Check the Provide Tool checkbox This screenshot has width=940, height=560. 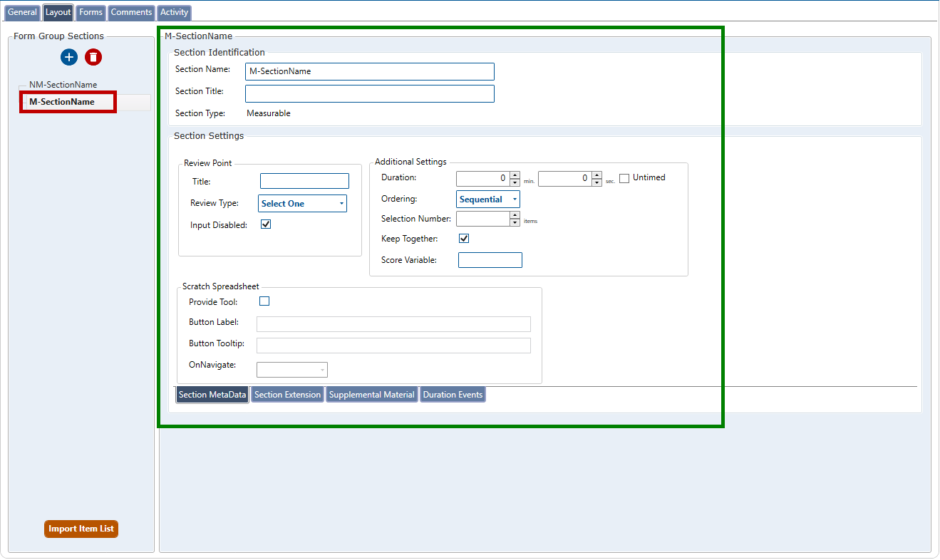(264, 301)
